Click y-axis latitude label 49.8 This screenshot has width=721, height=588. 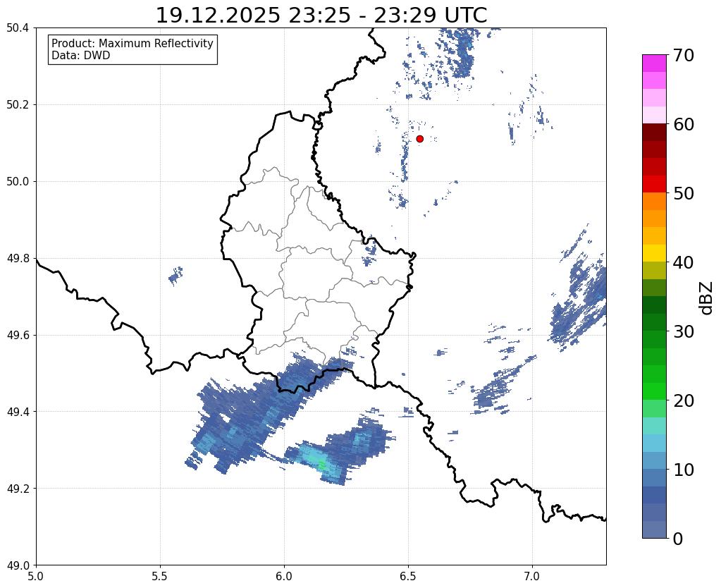tap(18, 259)
